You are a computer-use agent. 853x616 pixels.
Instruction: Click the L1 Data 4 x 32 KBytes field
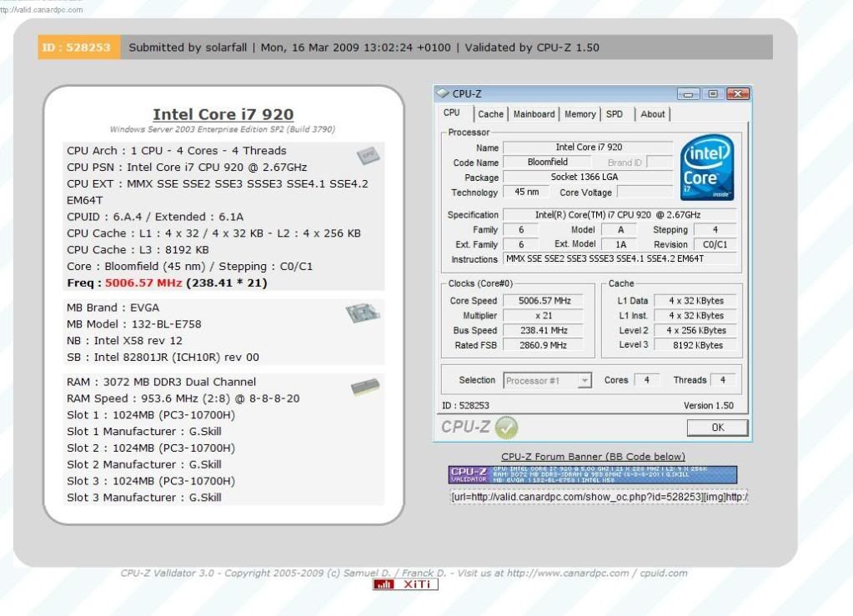pos(695,301)
